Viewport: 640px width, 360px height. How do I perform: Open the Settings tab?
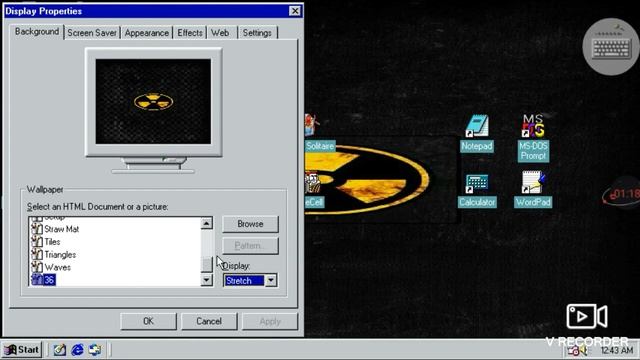(x=257, y=33)
